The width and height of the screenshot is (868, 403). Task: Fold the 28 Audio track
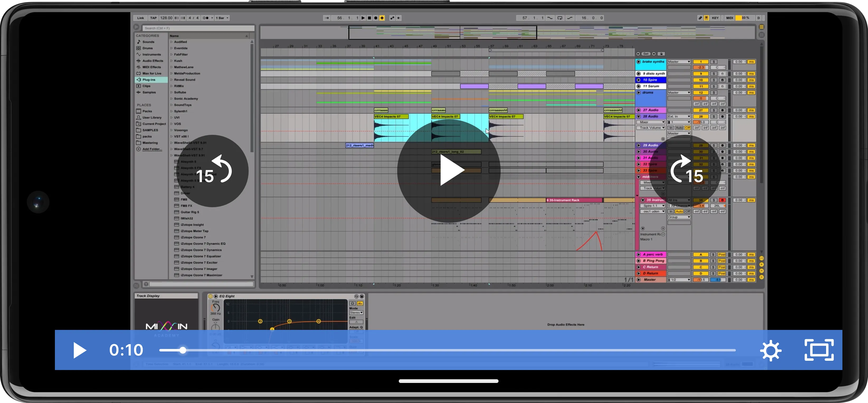639,117
